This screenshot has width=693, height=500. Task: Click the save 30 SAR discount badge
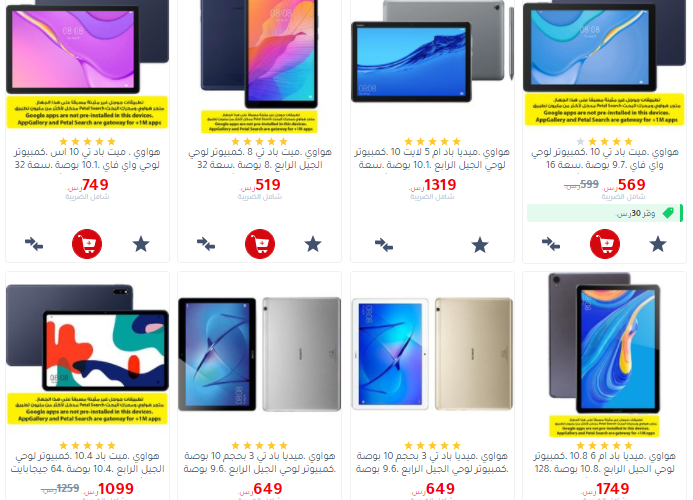coord(605,214)
